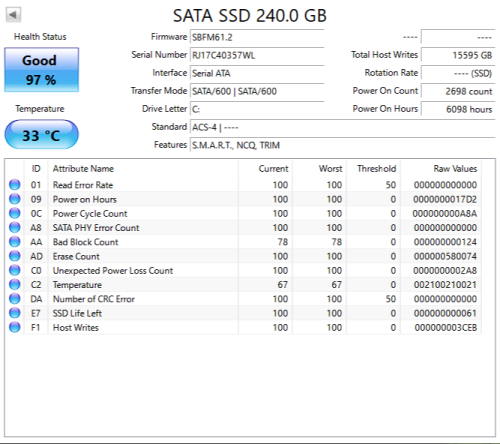Click the blue status orb for Power Cycle Count
Viewport: 500px width, 444px height.
pyautogui.click(x=14, y=213)
